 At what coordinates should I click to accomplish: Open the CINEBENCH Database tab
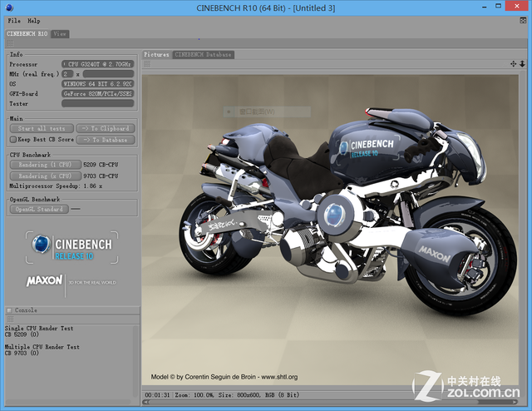tap(203, 54)
